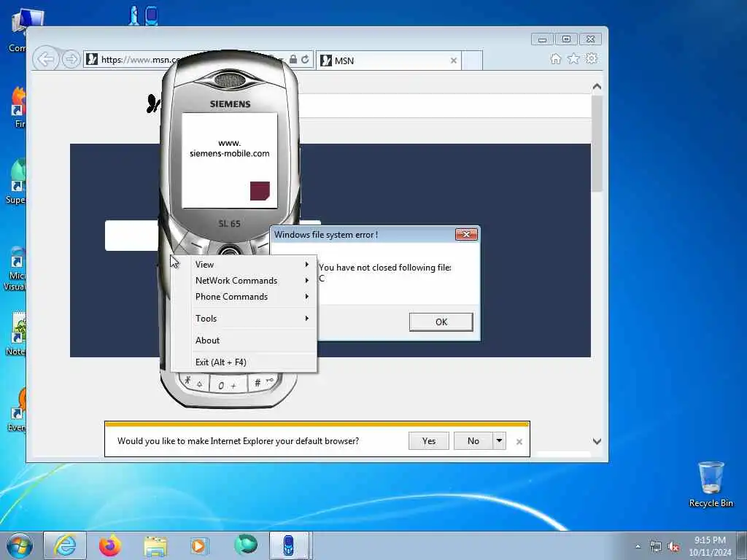
Task: Open the View submenu in context menu
Action: tap(244, 264)
